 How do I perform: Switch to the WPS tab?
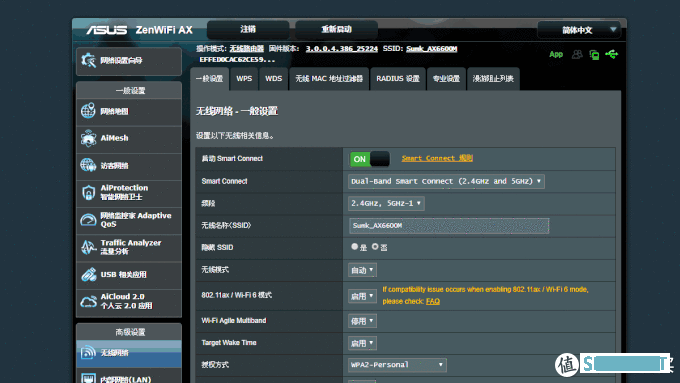click(244, 79)
